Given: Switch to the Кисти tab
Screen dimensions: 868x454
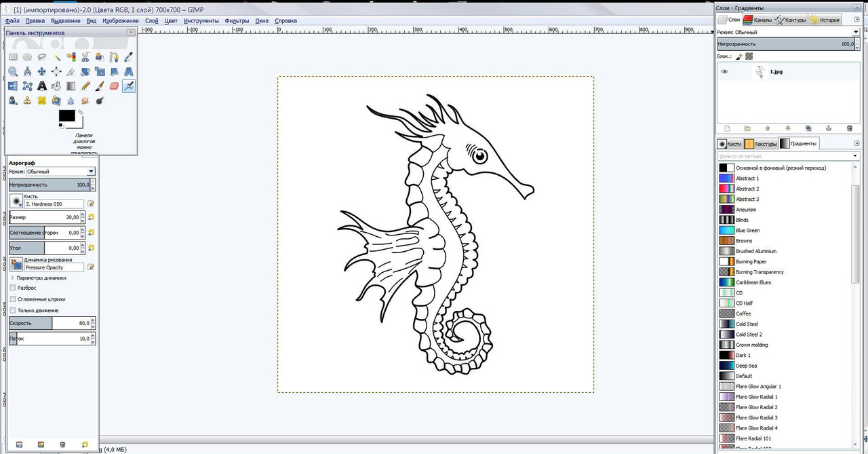Looking at the screenshot, I should [x=730, y=144].
